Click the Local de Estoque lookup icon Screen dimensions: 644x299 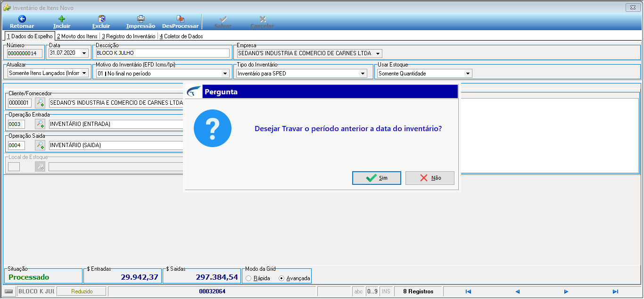(40, 166)
